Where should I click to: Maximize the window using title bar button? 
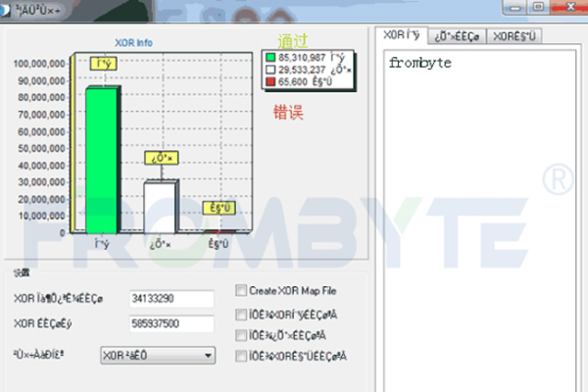[538, 7]
